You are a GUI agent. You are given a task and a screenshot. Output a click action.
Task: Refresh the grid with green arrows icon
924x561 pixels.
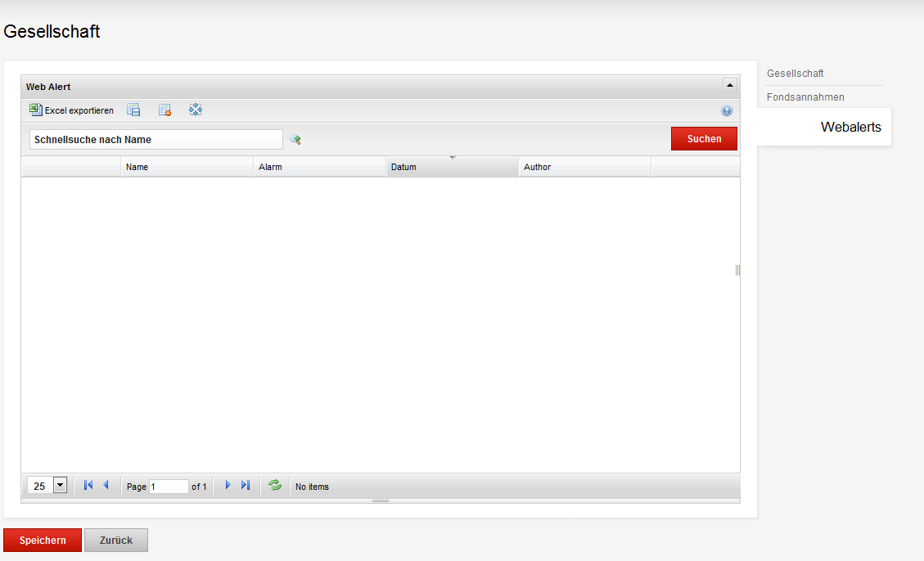(x=275, y=485)
